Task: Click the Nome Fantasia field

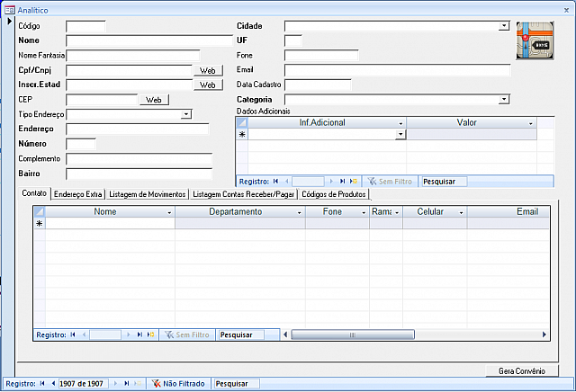Action: 133,56
